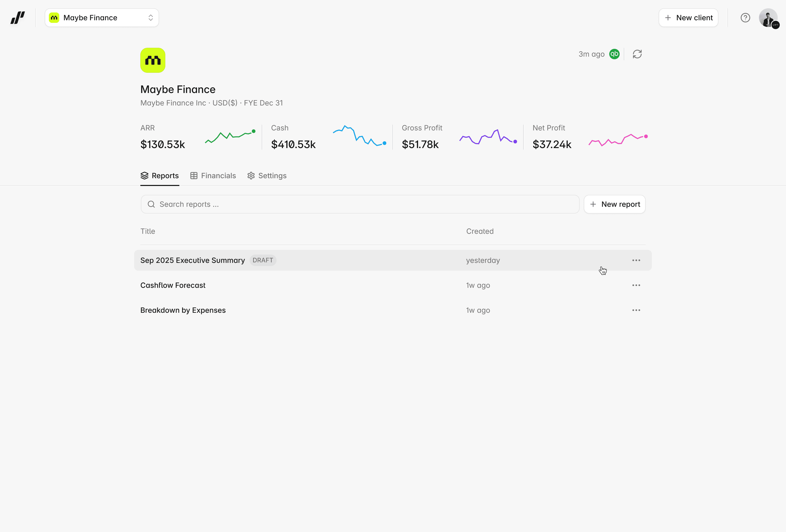Click the New report button
Viewport: 786px width, 532px height.
pyautogui.click(x=614, y=204)
